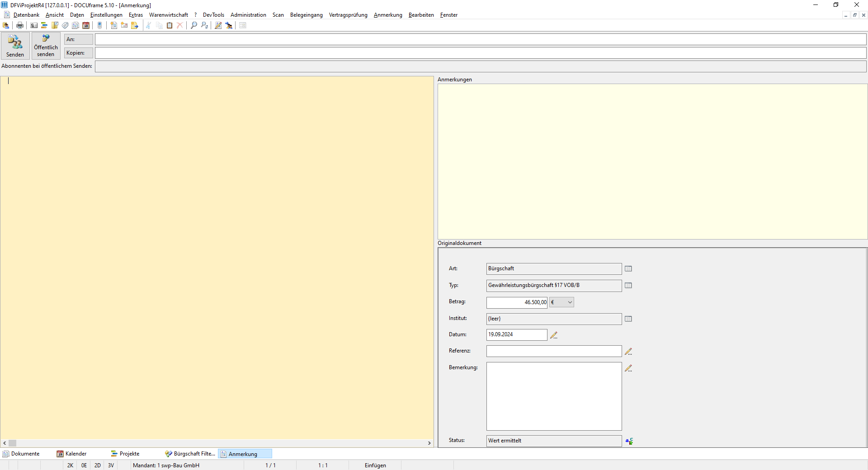This screenshot has width=868, height=470.
Task: Click the edit document pencil toolbar icon
Action: (x=218, y=25)
